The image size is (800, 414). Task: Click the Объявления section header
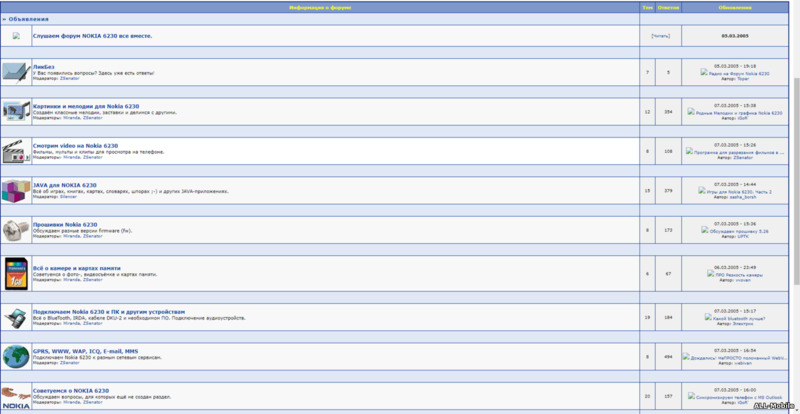tap(29, 19)
